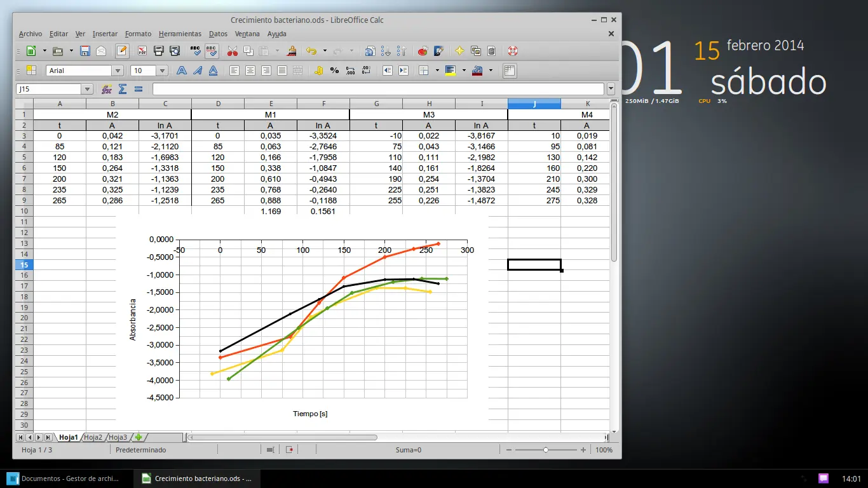Open the font size dropdown
The width and height of the screenshot is (868, 488).
[162, 71]
